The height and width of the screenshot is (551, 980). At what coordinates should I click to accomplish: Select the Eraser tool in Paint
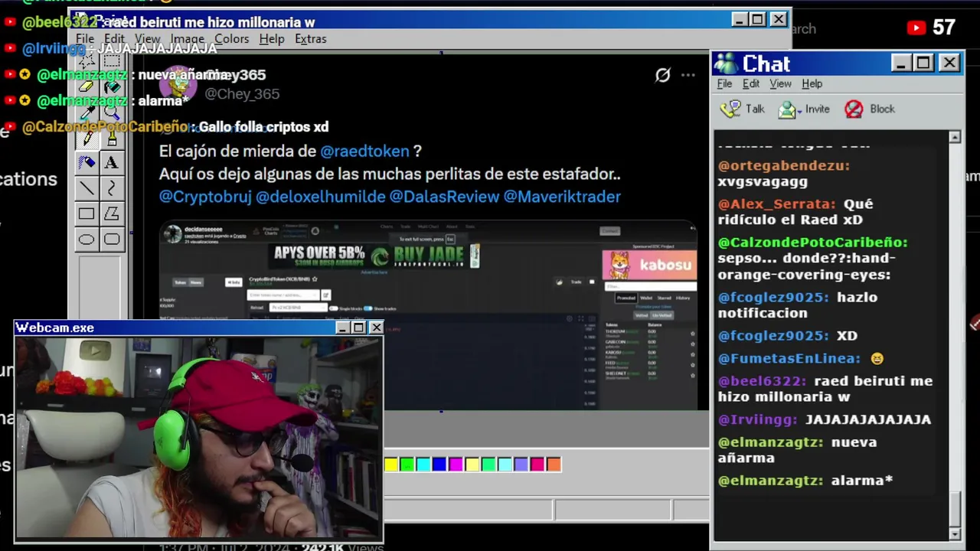(87, 87)
